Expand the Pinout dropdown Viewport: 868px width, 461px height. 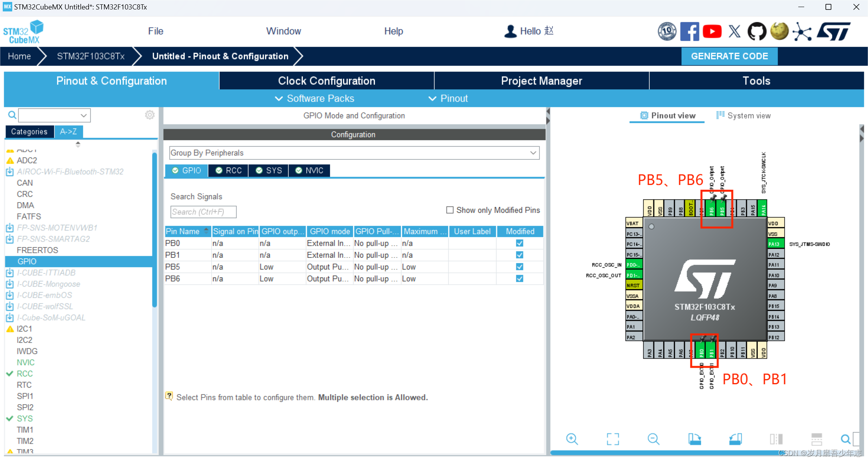pos(448,98)
